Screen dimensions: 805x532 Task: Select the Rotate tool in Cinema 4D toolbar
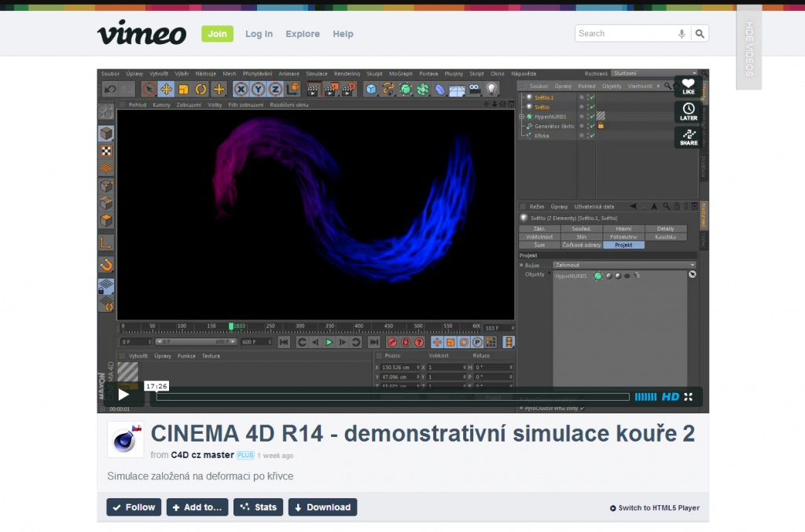[x=200, y=90]
